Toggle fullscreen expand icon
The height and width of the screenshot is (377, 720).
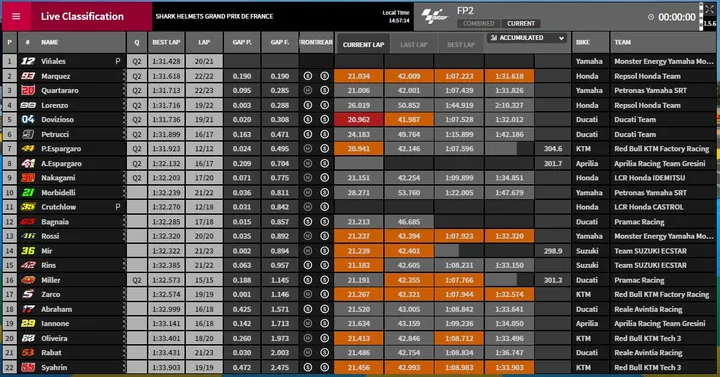pos(709,10)
